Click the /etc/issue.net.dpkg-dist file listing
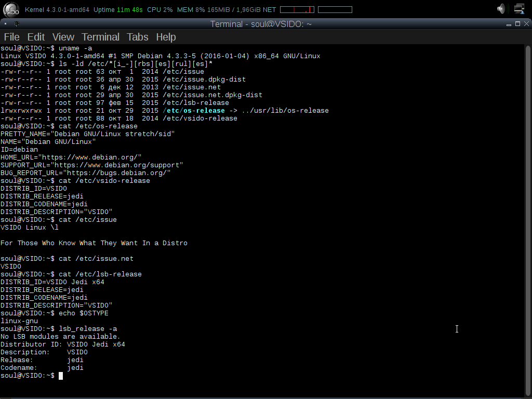Image resolution: width=532 pixels, height=399 pixels. (131, 95)
